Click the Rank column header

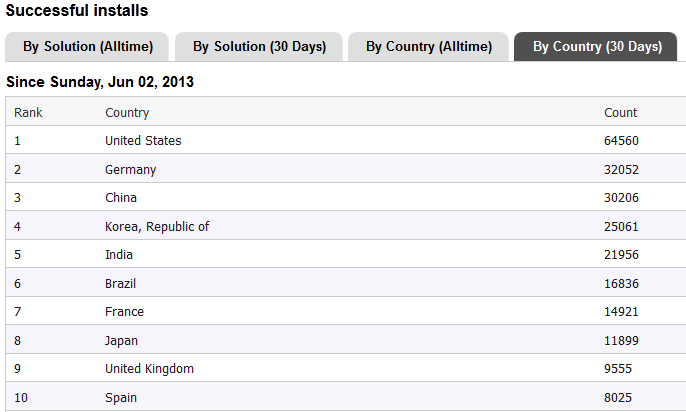(x=28, y=112)
